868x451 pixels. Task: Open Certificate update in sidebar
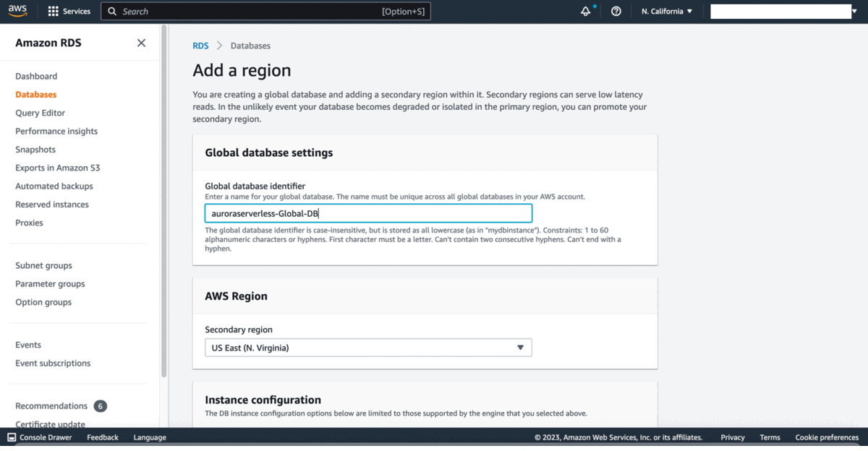[x=51, y=424]
